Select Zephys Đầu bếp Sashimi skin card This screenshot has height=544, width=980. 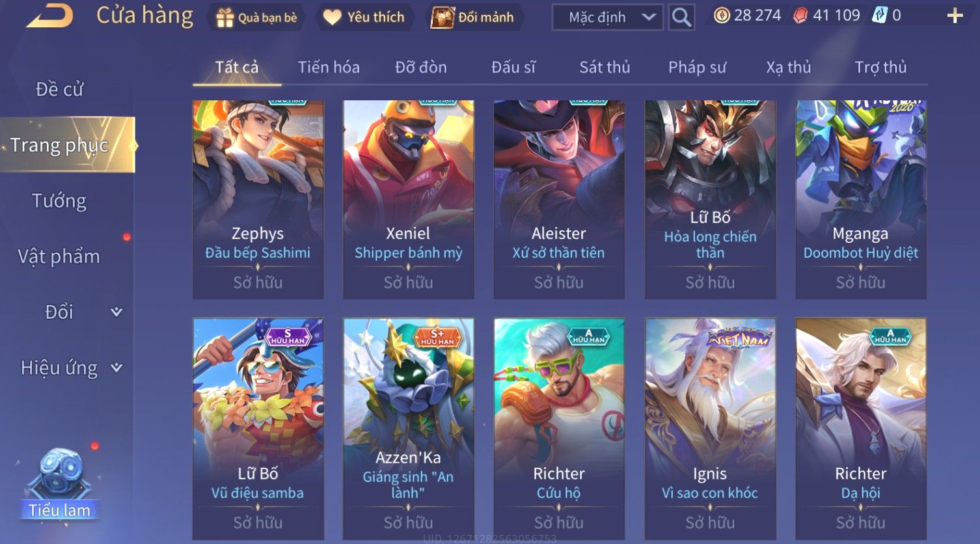(258, 200)
